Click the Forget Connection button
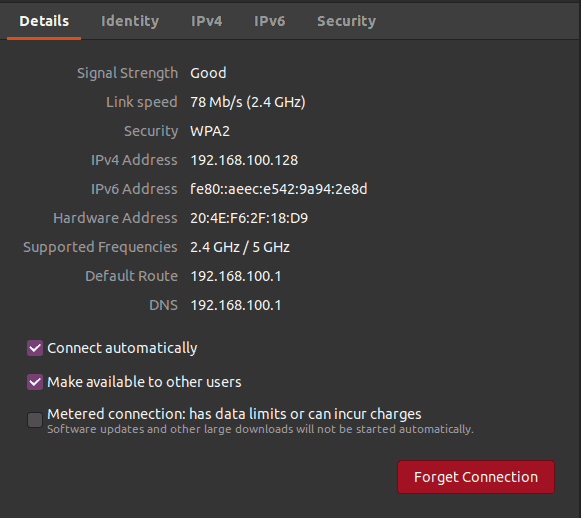The image size is (581, 518). pyautogui.click(x=476, y=477)
